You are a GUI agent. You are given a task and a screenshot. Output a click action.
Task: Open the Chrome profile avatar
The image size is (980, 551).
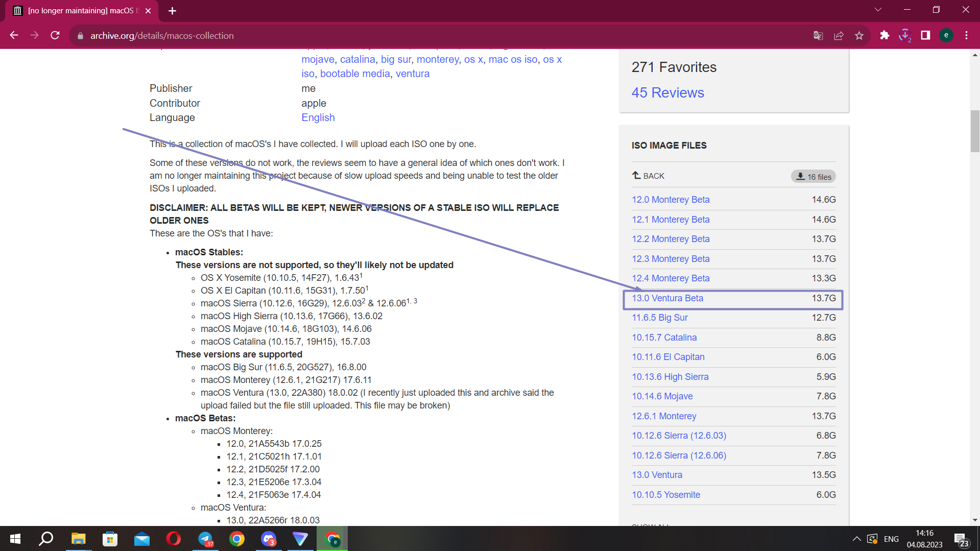[x=946, y=35]
